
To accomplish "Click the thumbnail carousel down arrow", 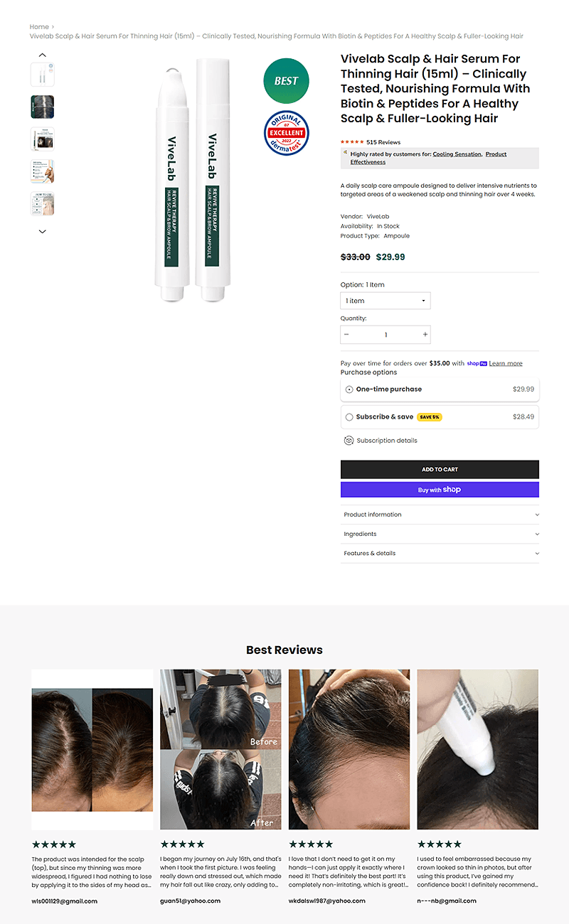I will click(x=42, y=231).
